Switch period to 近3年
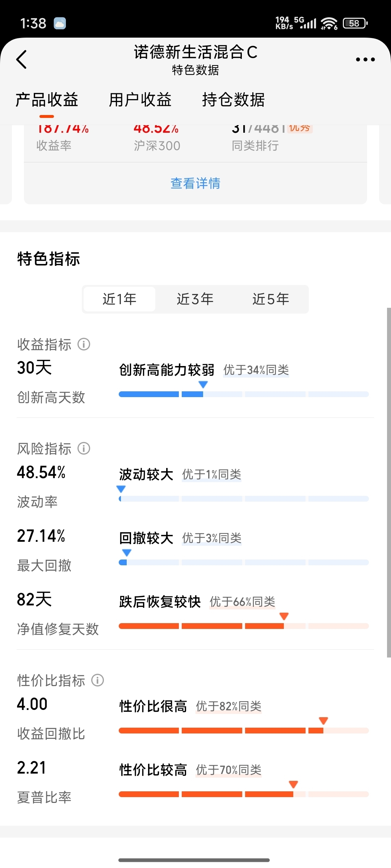The image size is (391, 868). (x=195, y=299)
